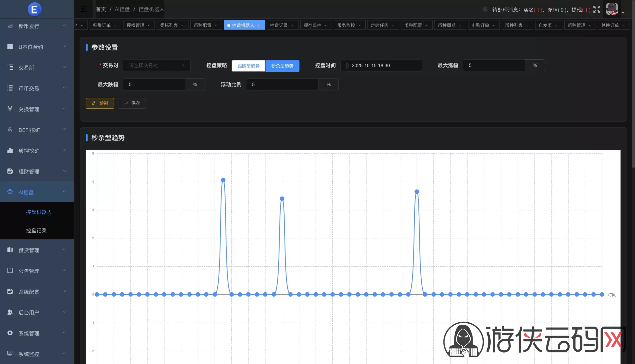
Task: Close the 控盘记录 tab
Action: [x=292, y=26]
